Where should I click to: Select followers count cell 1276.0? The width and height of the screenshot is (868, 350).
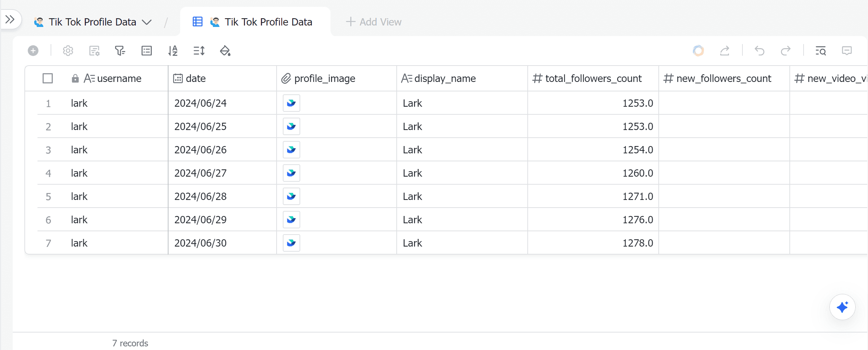593,220
